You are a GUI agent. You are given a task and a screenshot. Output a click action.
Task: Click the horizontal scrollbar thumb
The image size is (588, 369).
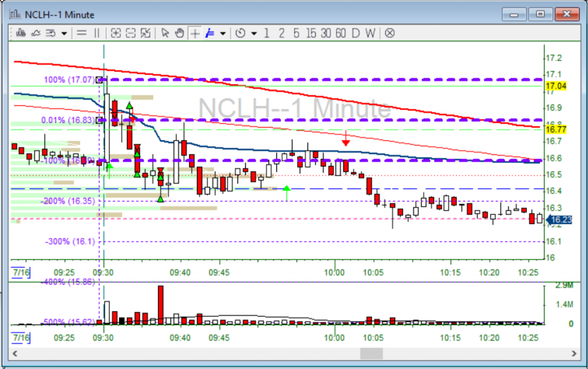click(x=371, y=353)
